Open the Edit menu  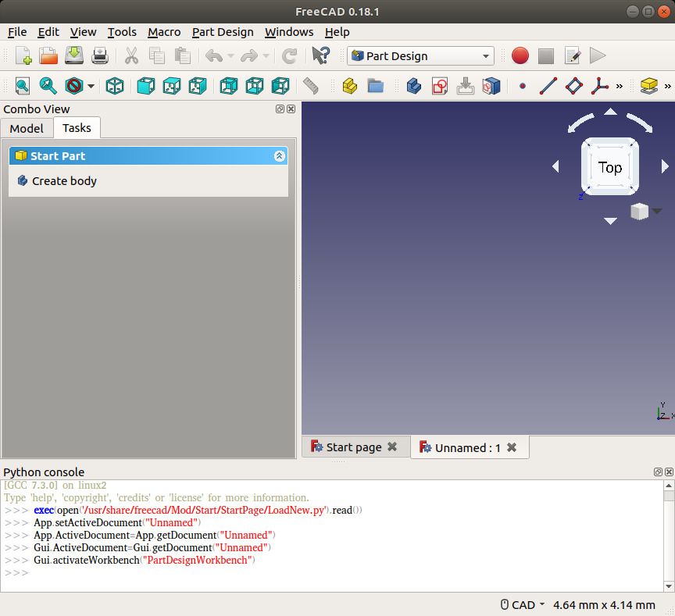48,32
